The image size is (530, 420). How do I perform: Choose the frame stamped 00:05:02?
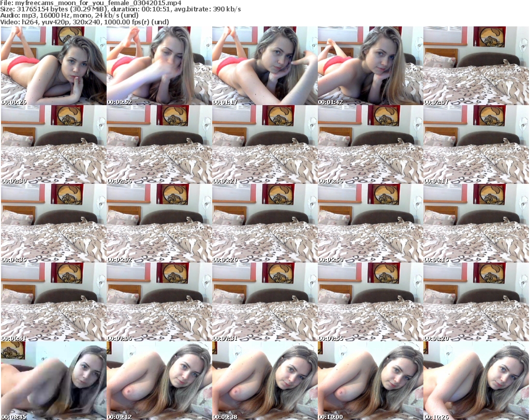159,223
